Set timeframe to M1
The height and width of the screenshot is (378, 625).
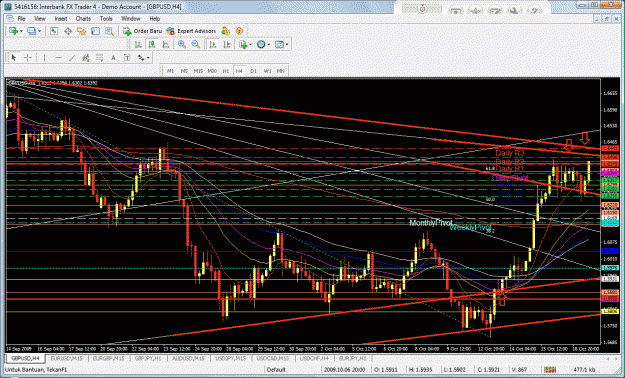pos(170,71)
